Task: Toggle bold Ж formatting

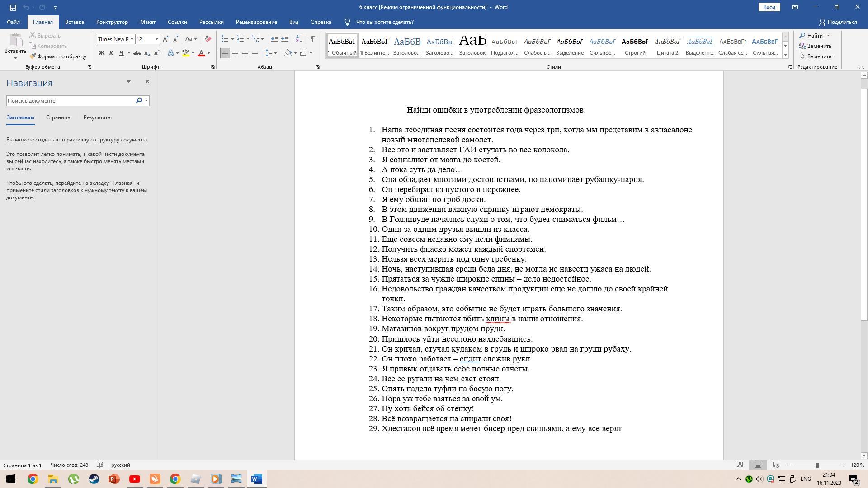Action: click(x=102, y=53)
